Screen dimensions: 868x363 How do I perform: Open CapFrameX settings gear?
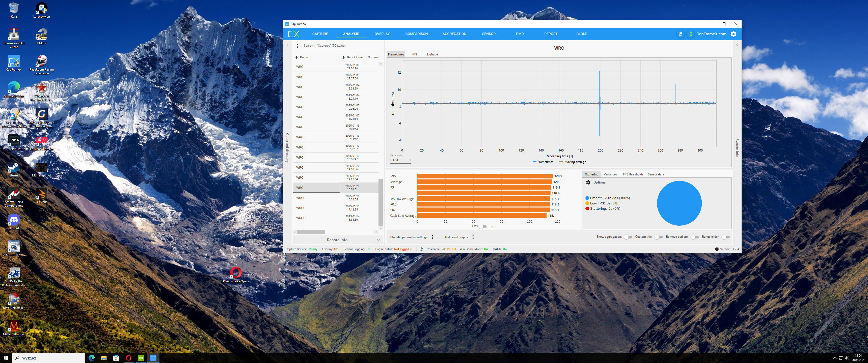click(734, 34)
